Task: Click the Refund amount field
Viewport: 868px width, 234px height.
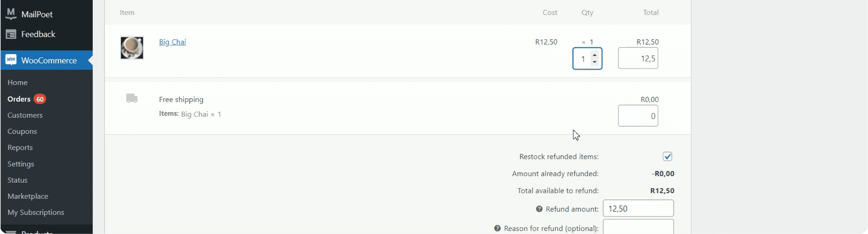Action: tap(638, 208)
